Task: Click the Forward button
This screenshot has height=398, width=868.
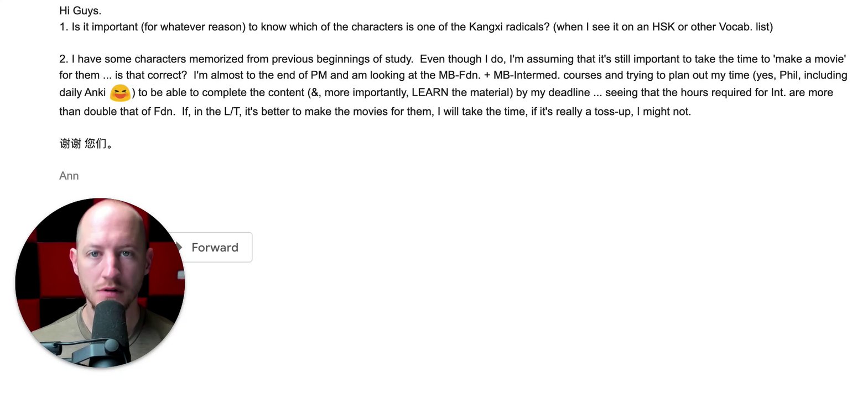Action: click(x=215, y=248)
